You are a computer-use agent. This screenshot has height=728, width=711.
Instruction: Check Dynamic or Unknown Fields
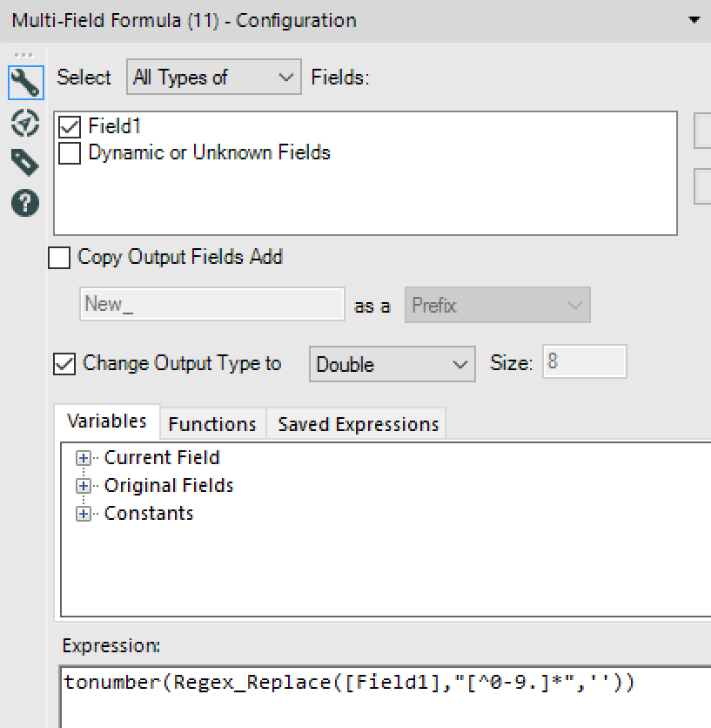coord(69,154)
